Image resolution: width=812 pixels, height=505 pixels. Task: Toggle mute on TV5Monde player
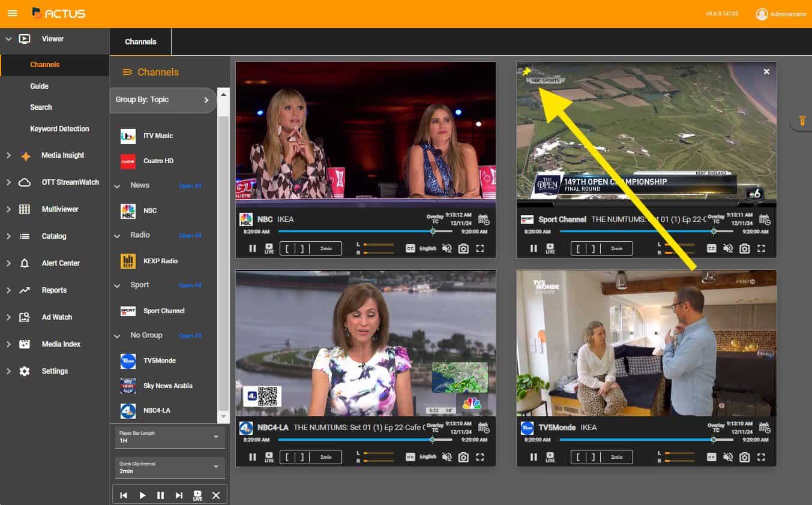pyautogui.click(x=727, y=457)
